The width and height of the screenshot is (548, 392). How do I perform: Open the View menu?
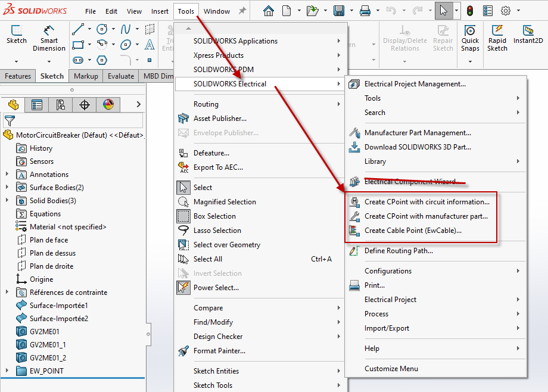click(x=134, y=11)
